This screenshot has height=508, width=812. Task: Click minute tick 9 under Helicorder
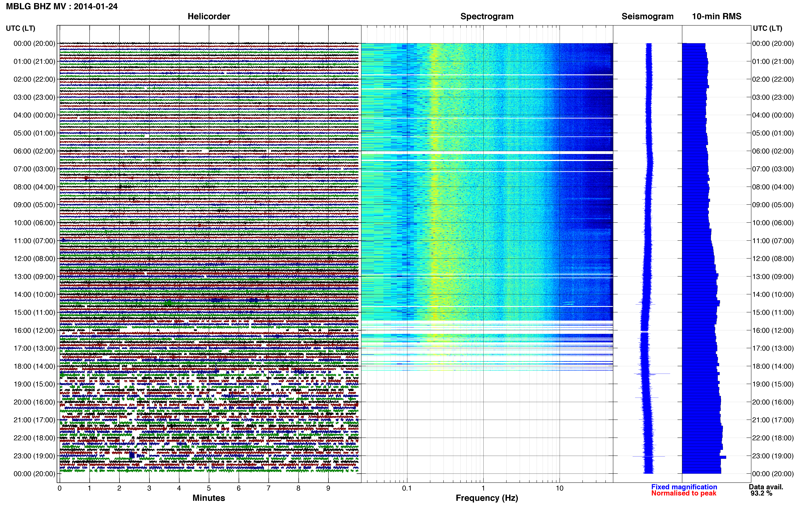pos(328,488)
